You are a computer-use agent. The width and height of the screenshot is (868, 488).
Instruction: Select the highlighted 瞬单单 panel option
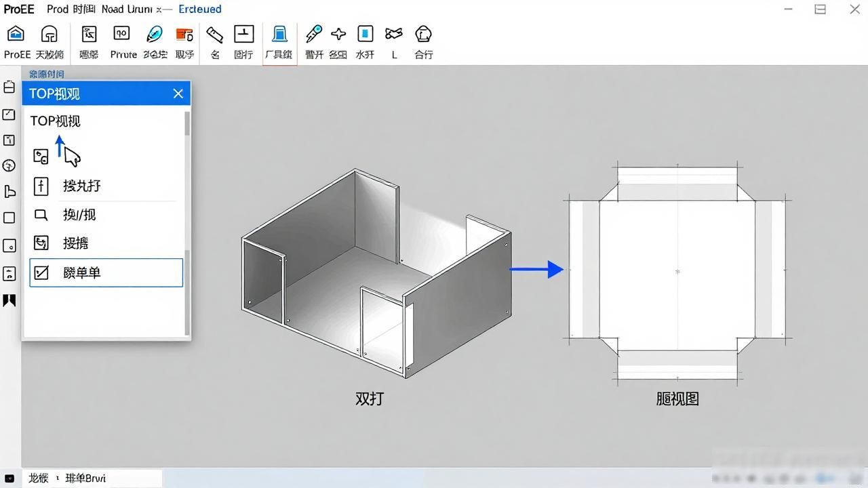point(106,272)
